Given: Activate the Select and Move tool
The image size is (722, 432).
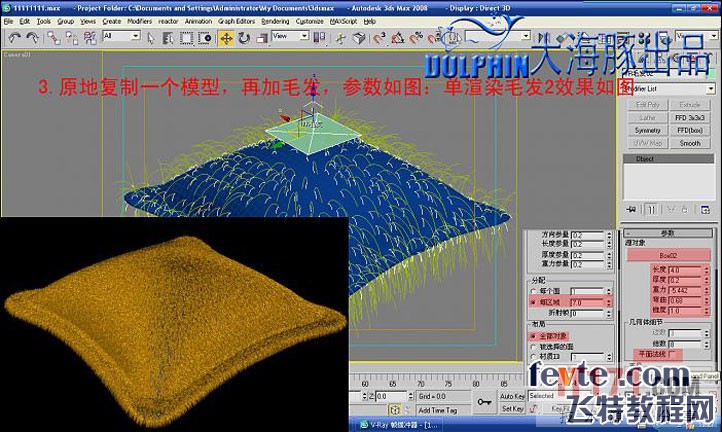Looking at the screenshot, I should tap(226, 38).
